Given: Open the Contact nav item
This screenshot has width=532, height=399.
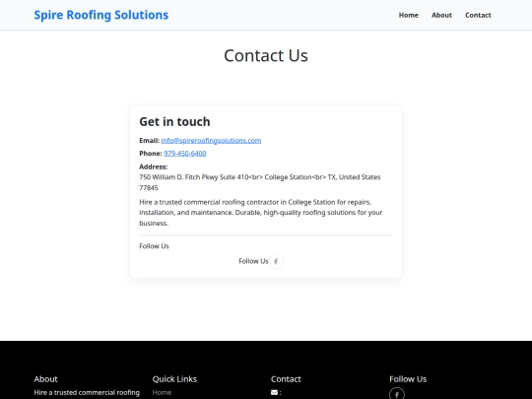Looking at the screenshot, I should [478, 15].
